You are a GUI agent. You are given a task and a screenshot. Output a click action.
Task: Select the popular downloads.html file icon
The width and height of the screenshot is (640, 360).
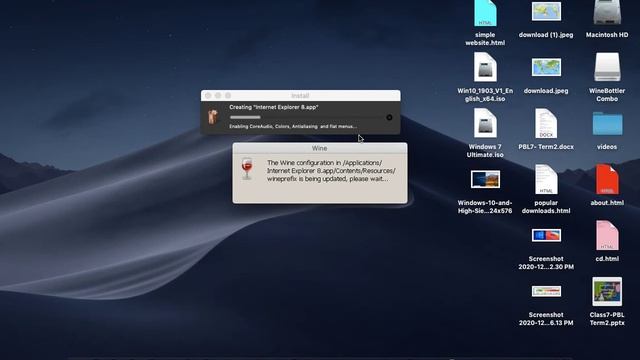point(546,179)
